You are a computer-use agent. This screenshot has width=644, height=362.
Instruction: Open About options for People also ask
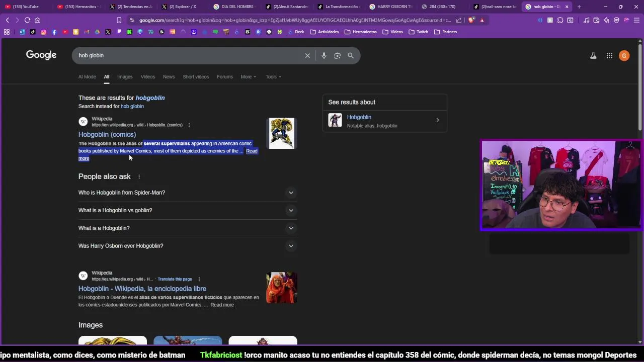(139, 176)
